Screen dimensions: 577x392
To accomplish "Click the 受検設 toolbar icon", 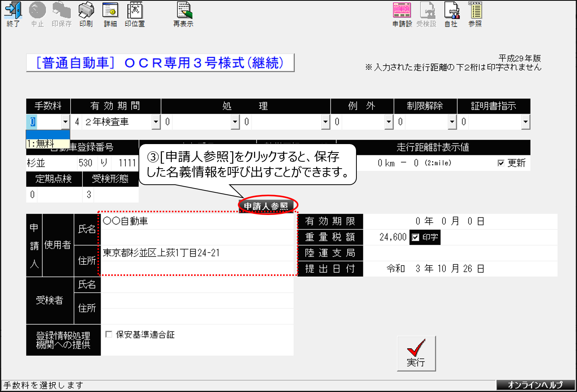I will (427, 14).
